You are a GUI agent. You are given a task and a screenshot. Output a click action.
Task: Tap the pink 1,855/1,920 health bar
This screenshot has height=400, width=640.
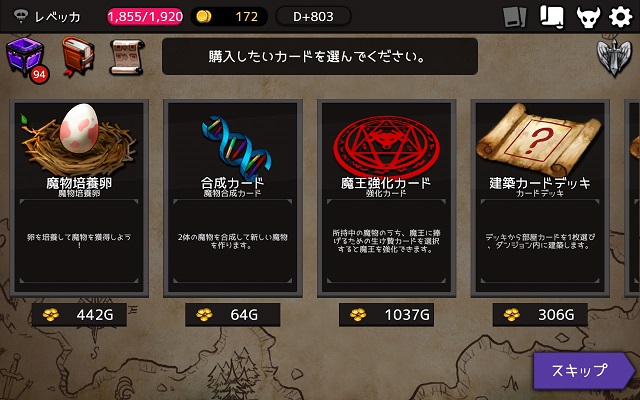coord(145,17)
